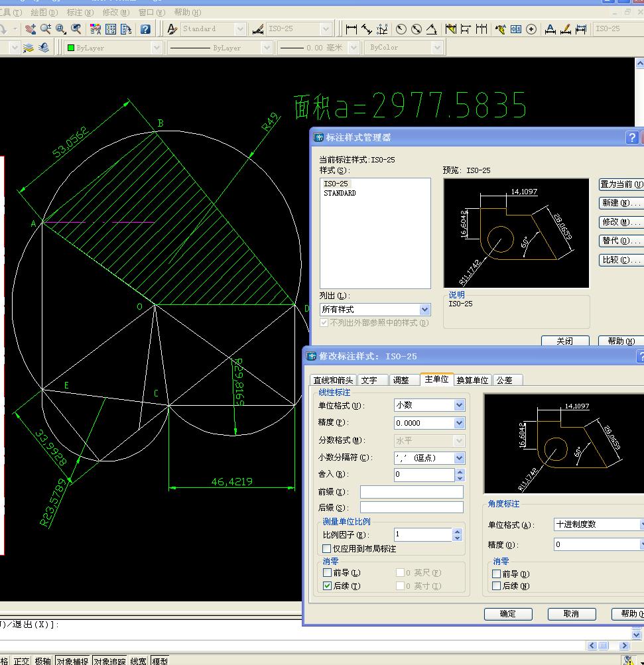
Task: Click the Center mark tool icon
Action: [x=531, y=29]
